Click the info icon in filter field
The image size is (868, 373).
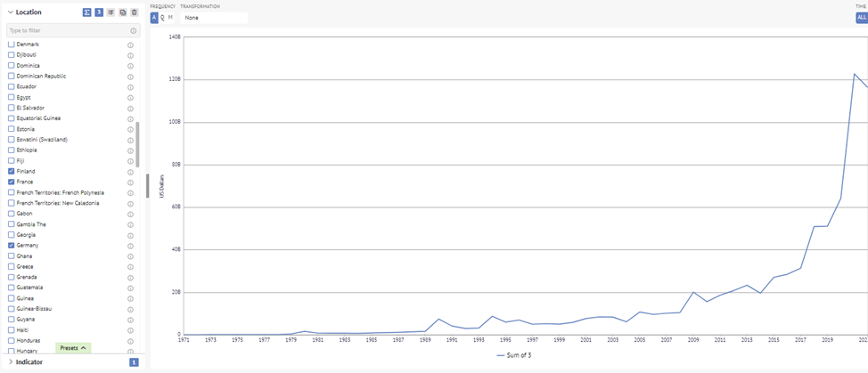(x=134, y=31)
